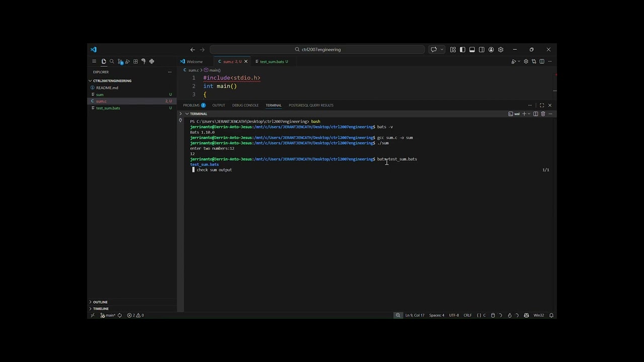Open the Accounts icon in title bar
Screen dimensions: 644x362
491,49
